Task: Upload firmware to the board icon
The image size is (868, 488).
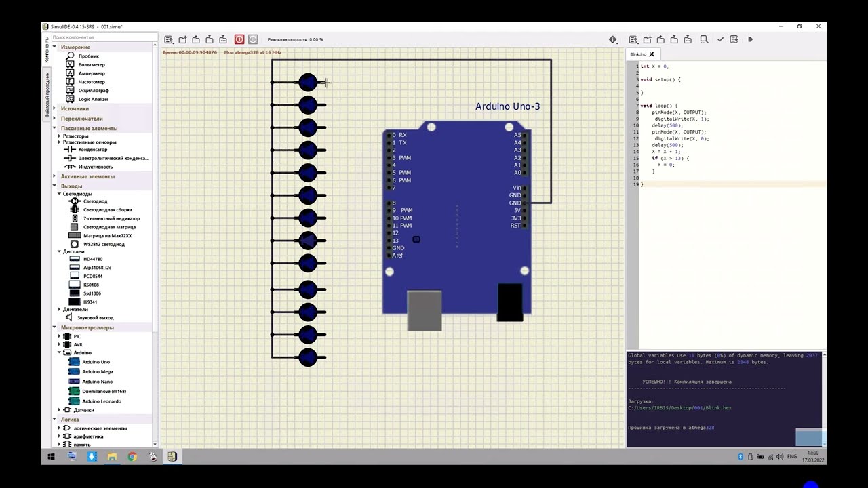Action: click(x=734, y=40)
